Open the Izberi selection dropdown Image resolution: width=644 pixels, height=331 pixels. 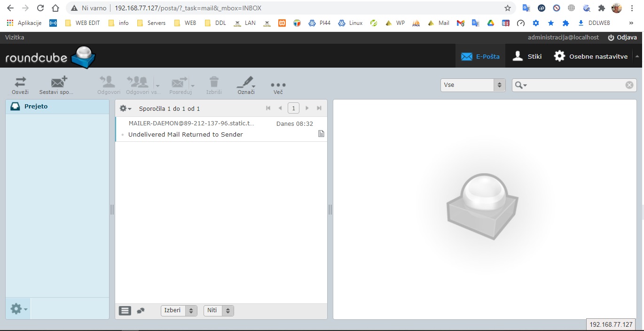click(179, 310)
